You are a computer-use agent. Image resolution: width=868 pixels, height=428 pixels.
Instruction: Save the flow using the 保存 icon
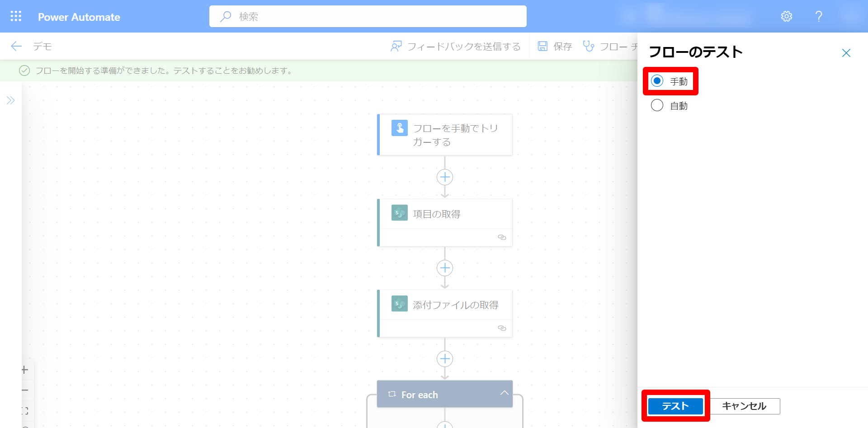coord(542,46)
